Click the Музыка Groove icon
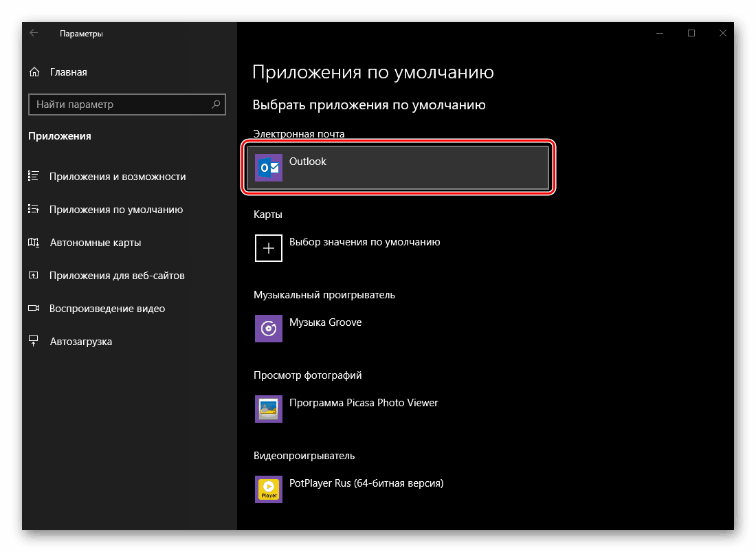 [268, 328]
